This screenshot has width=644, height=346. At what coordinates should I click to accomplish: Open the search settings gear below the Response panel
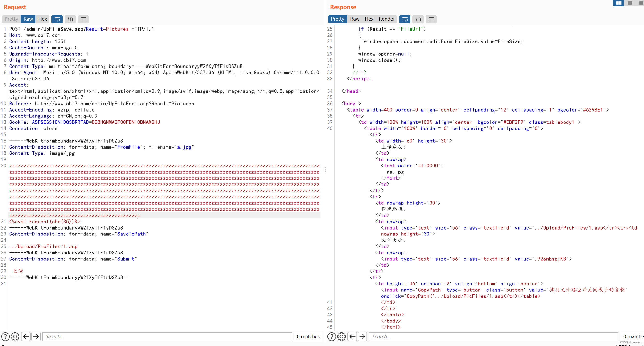342,336
